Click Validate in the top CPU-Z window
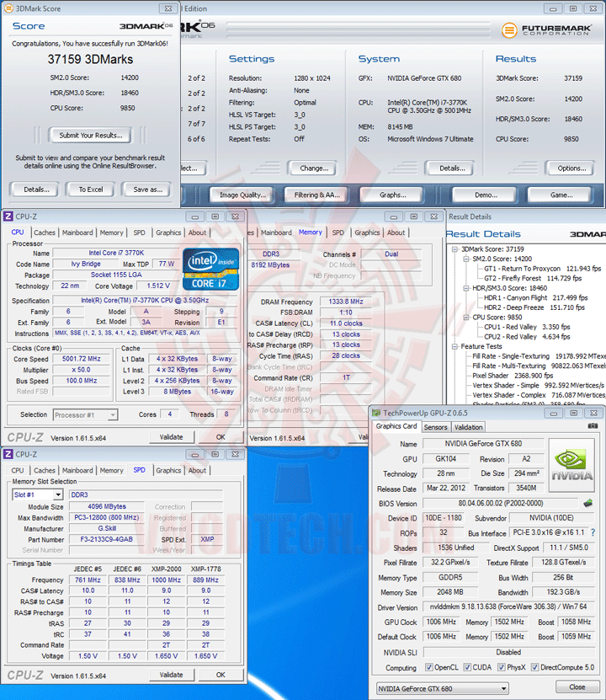 [x=171, y=437]
